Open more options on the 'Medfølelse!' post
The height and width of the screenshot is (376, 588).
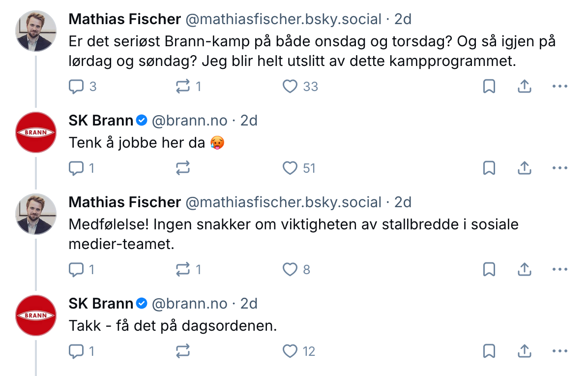[x=560, y=270]
